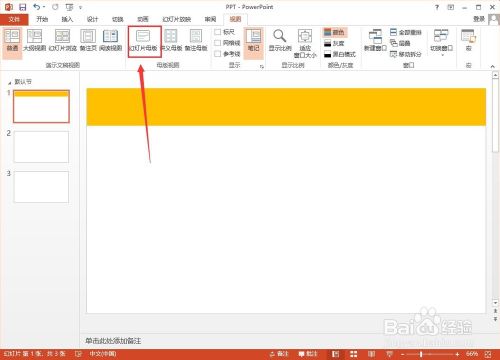Screen dimensions: 500x360
Task: Click the Sign in (登录) link
Action: click(479, 19)
